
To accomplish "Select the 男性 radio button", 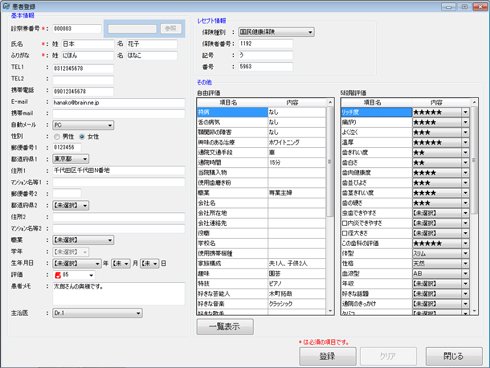I will pyautogui.click(x=57, y=137).
